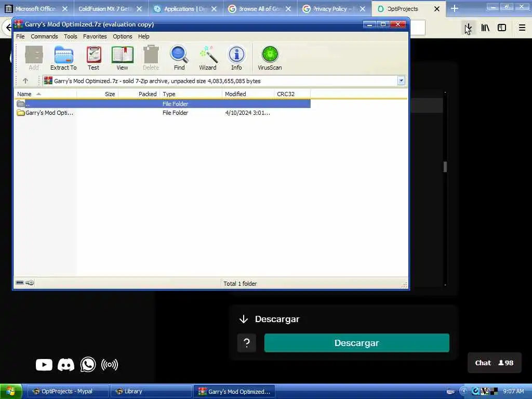Click OptiProjects - Mypal taskbar button

point(67,392)
